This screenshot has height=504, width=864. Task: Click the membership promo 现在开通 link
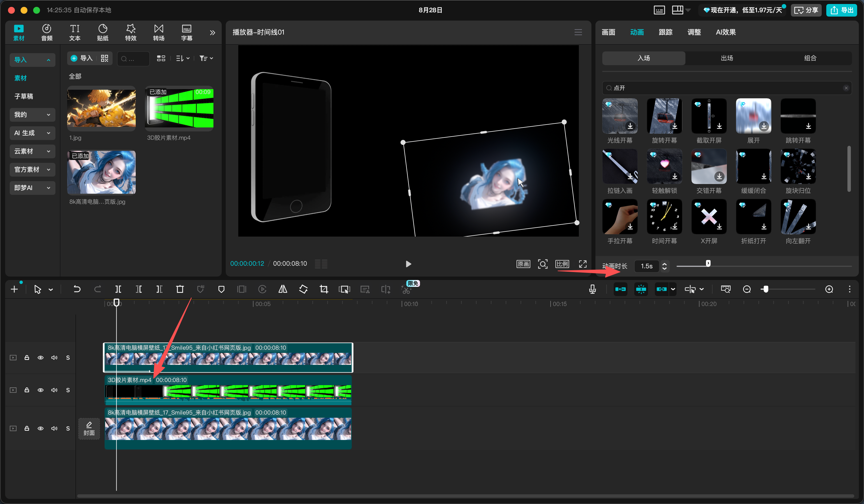pos(743,10)
